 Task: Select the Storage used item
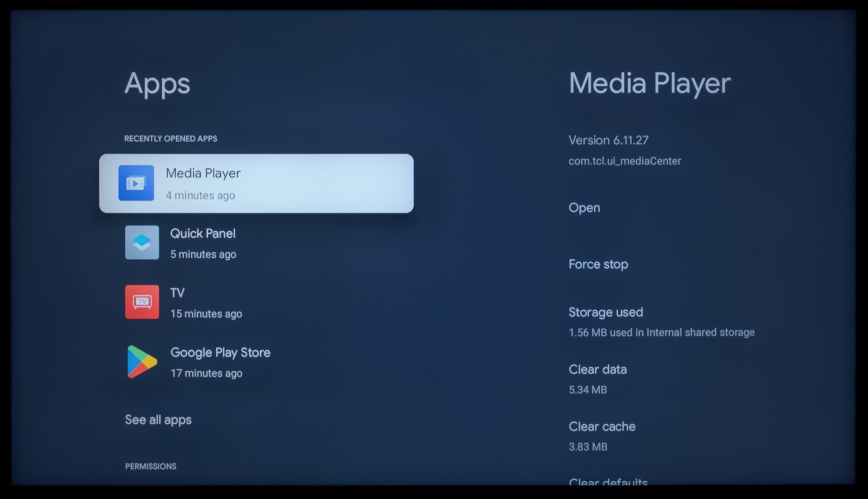point(606,312)
